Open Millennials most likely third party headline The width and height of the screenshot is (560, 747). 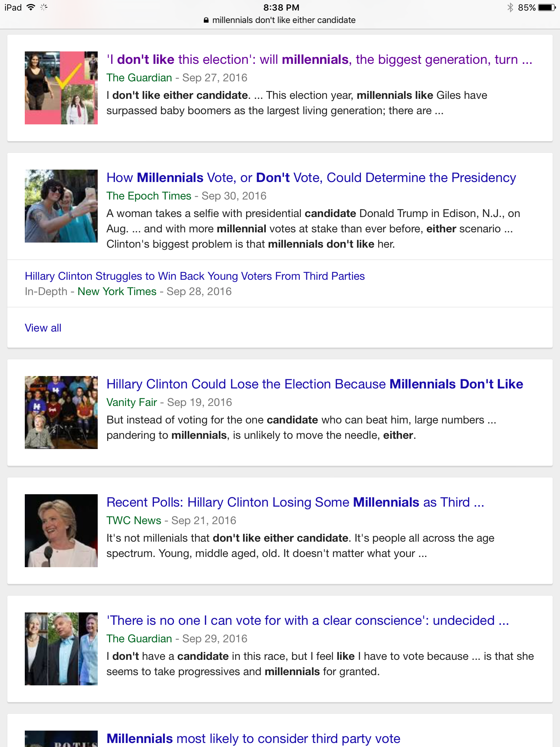253,739
